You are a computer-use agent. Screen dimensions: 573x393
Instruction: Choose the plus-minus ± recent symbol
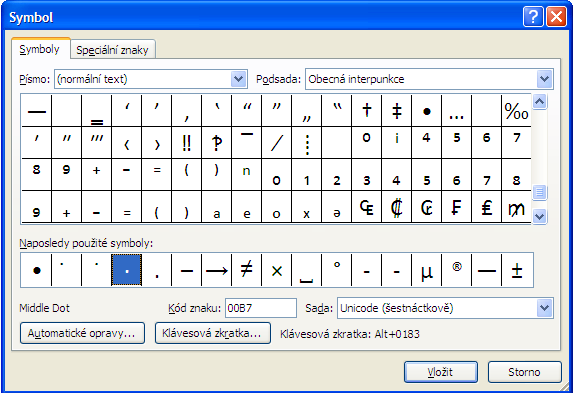click(x=517, y=270)
